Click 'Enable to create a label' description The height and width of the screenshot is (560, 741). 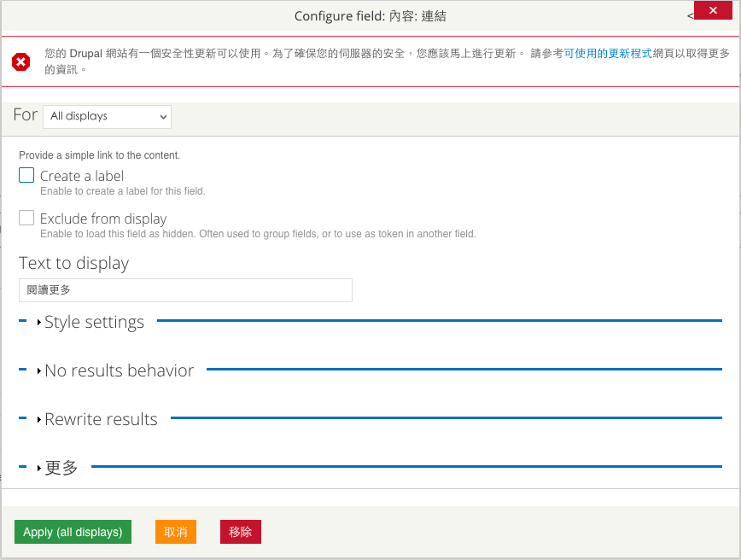tap(123, 191)
